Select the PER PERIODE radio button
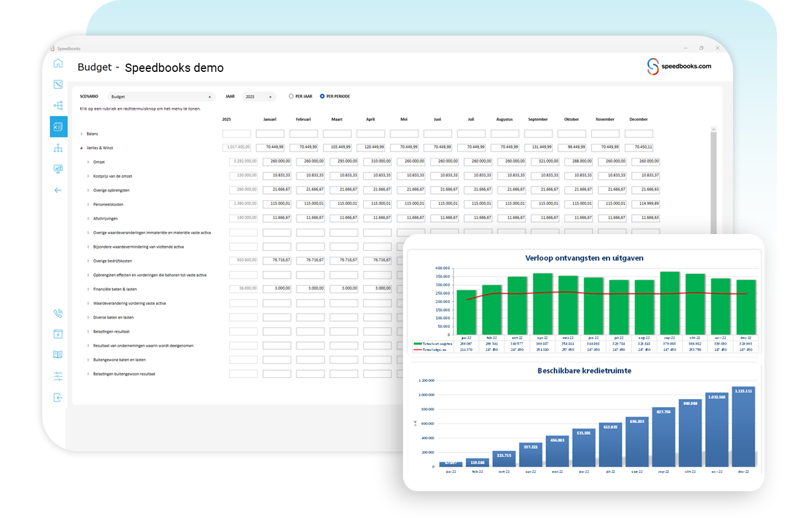 coord(322,96)
